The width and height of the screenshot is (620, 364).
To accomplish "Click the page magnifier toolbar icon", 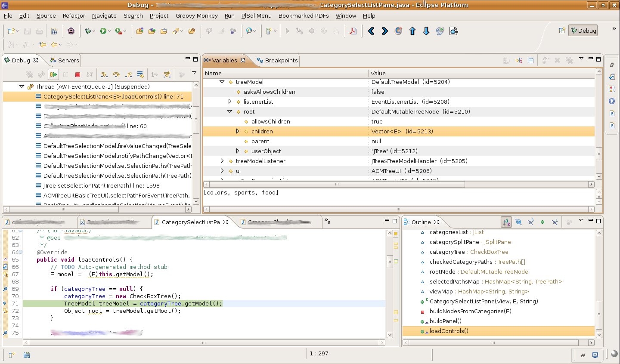I will pyautogui.click(x=453, y=31).
